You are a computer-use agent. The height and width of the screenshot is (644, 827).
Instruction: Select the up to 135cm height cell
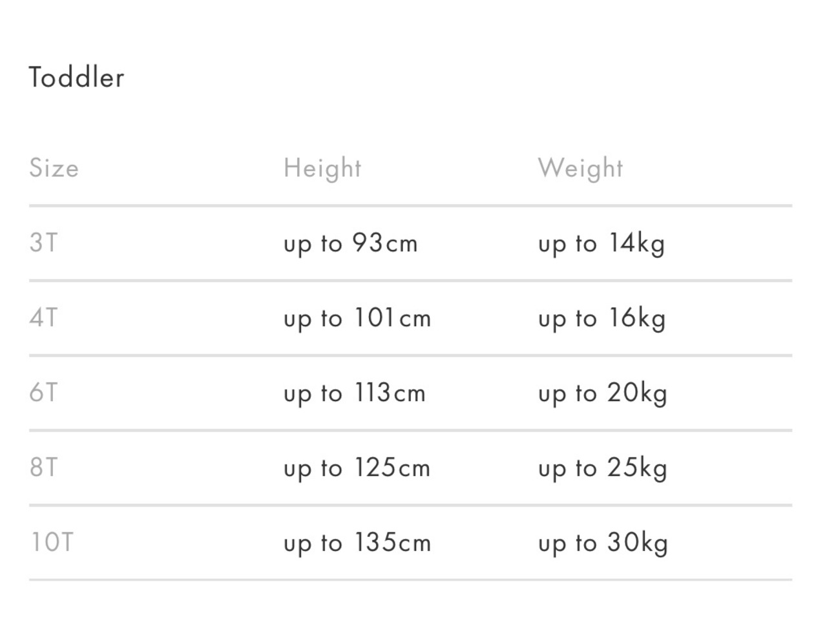[x=357, y=543]
